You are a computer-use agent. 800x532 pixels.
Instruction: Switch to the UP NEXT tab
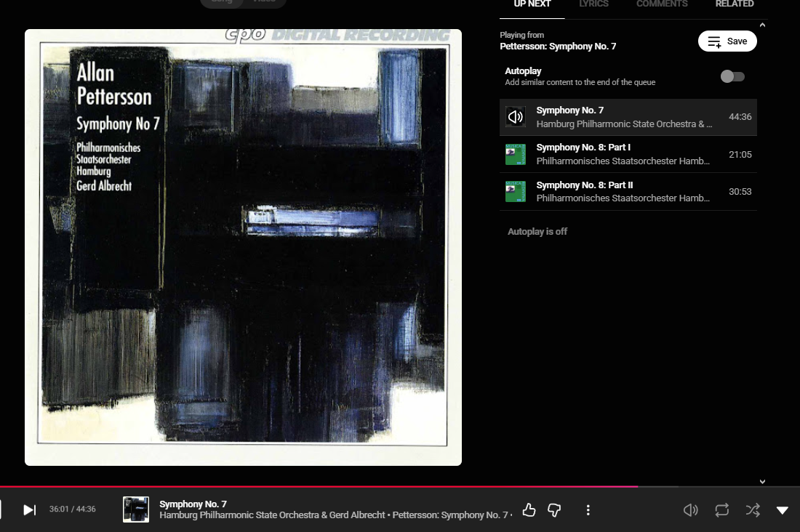[x=532, y=4]
